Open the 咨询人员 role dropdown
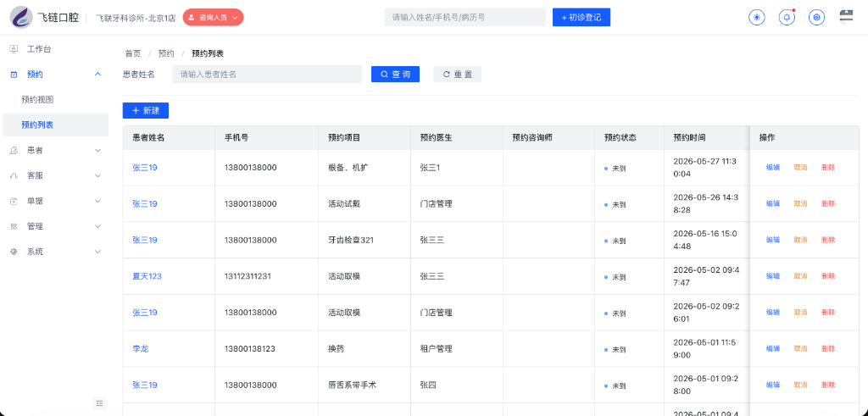 click(x=213, y=17)
